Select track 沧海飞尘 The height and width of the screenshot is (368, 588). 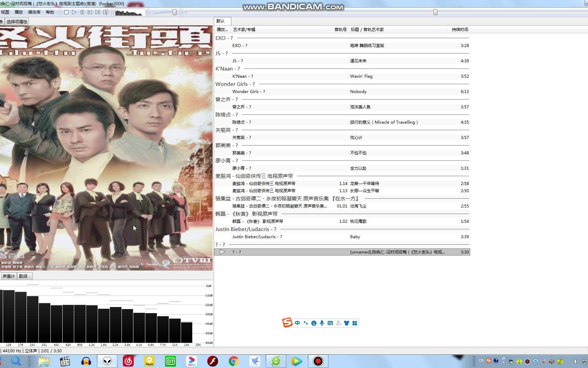(x=342, y=206)
